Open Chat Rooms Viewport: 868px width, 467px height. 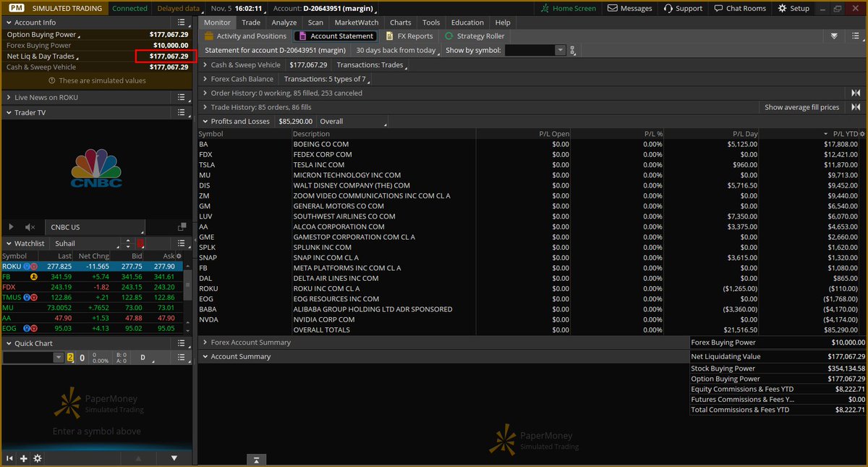739,8
